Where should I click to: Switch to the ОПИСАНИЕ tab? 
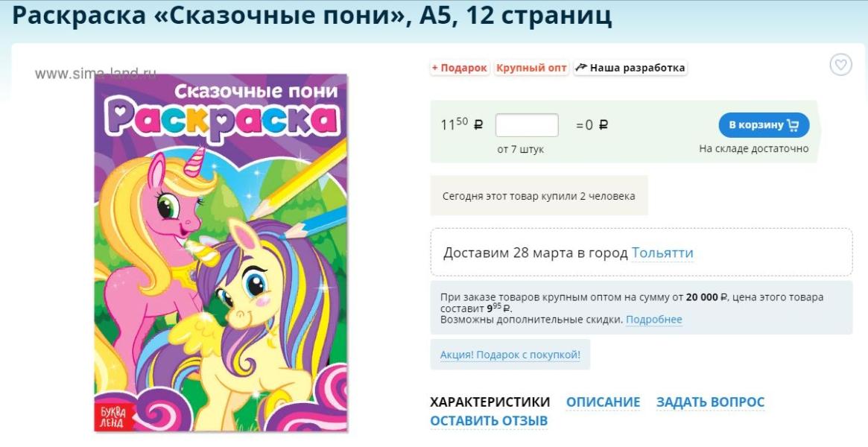coord(603,402)
